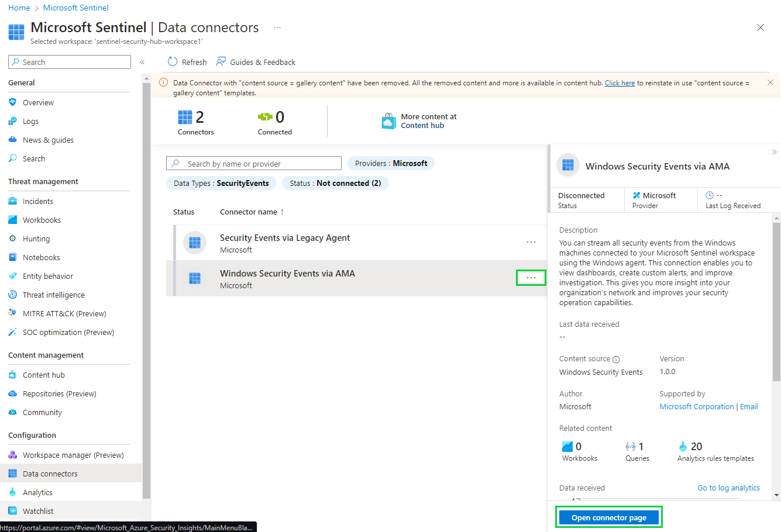781x532 pixels.
Task: Open Incidents briefcase icon
Action: [13, 201]
